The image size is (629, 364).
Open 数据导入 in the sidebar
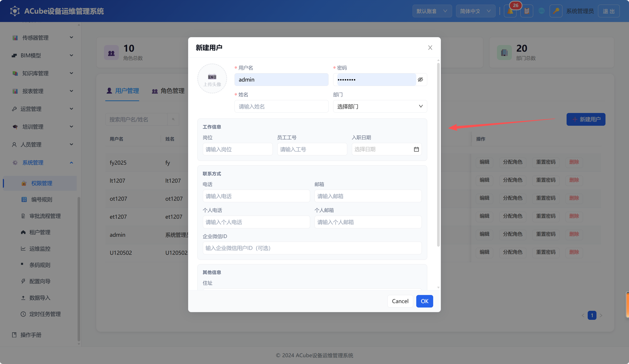tap(40, 298)
